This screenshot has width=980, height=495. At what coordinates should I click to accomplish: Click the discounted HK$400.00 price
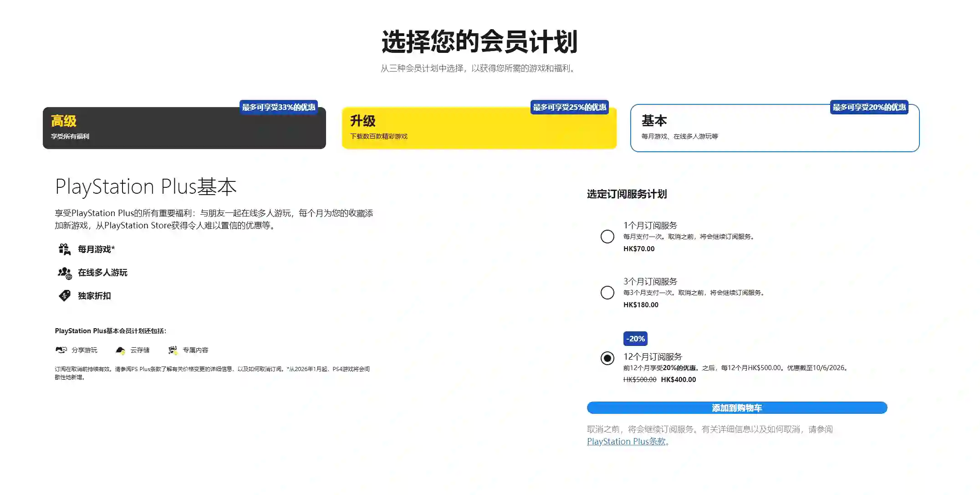(x=679, y=380)
